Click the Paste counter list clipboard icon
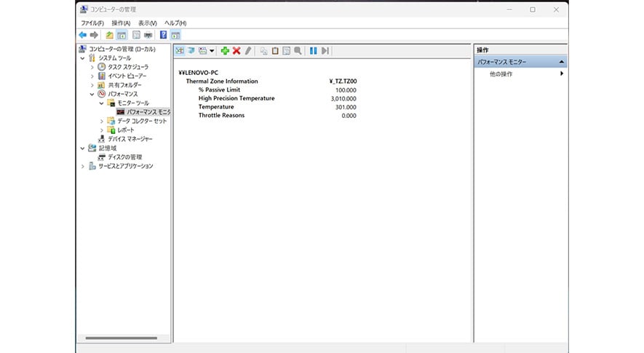The width and height of the screenshot is (644, 353). click(275, 50)
